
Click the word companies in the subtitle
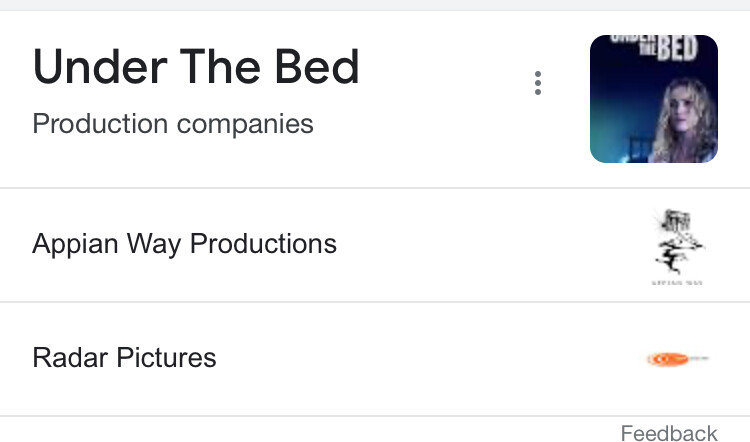(245, 125)
